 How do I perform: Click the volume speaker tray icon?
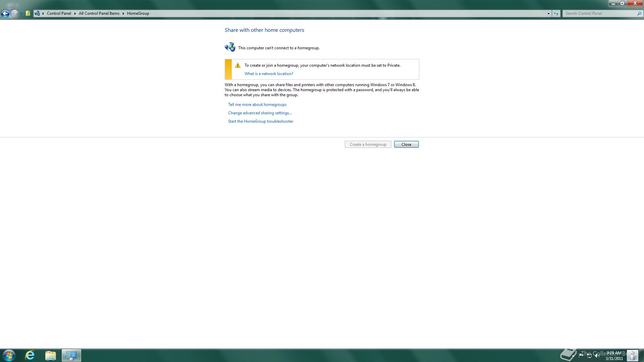point(597,356)
